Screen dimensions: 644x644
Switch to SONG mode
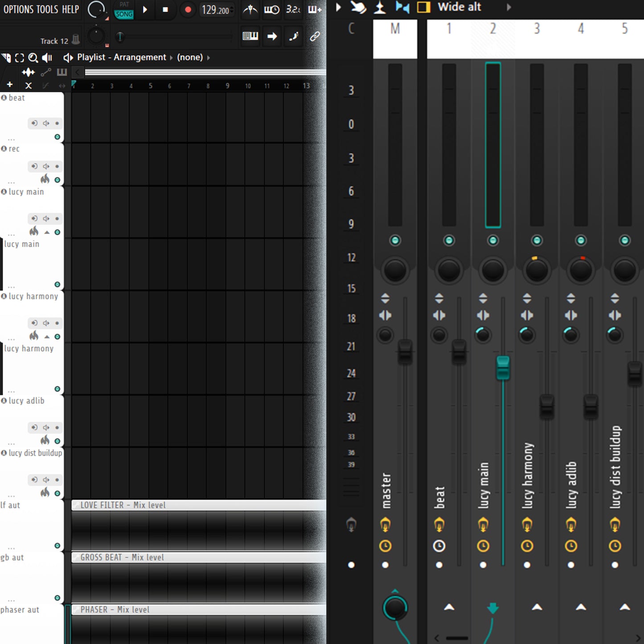pos(124,14)
